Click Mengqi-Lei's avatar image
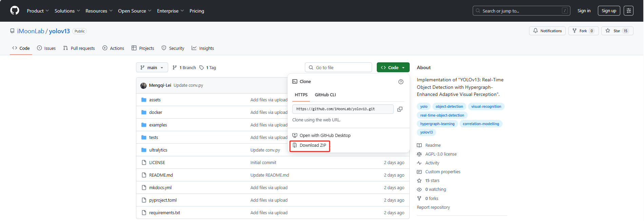This screenshot has height=221, width=644. (143, 85)
